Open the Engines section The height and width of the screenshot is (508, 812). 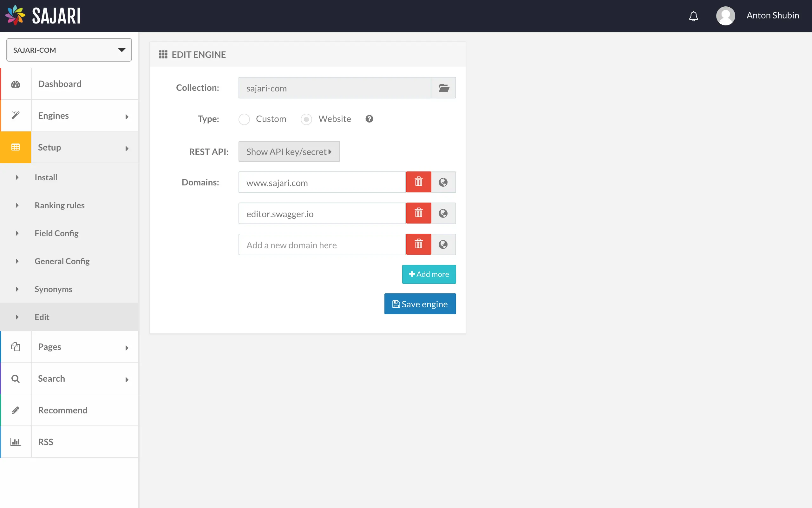69,115
